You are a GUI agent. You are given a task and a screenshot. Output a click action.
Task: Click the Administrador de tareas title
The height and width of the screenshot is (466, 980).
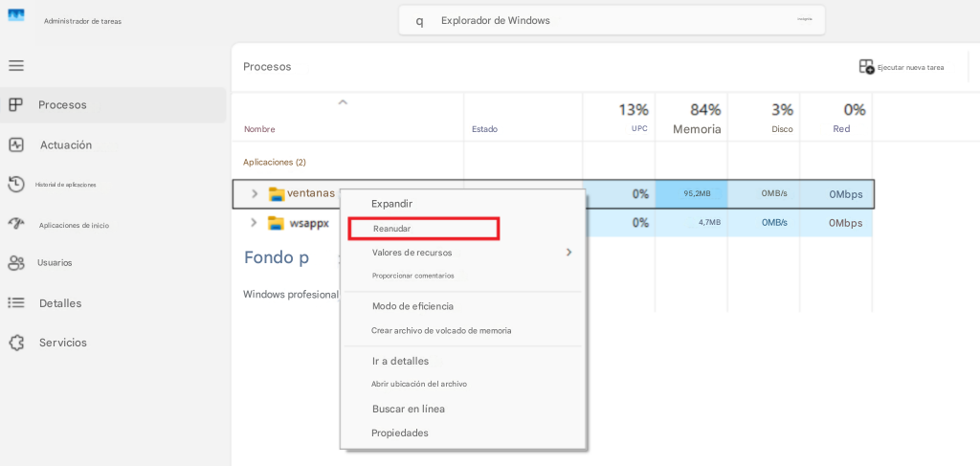[82, 21]
